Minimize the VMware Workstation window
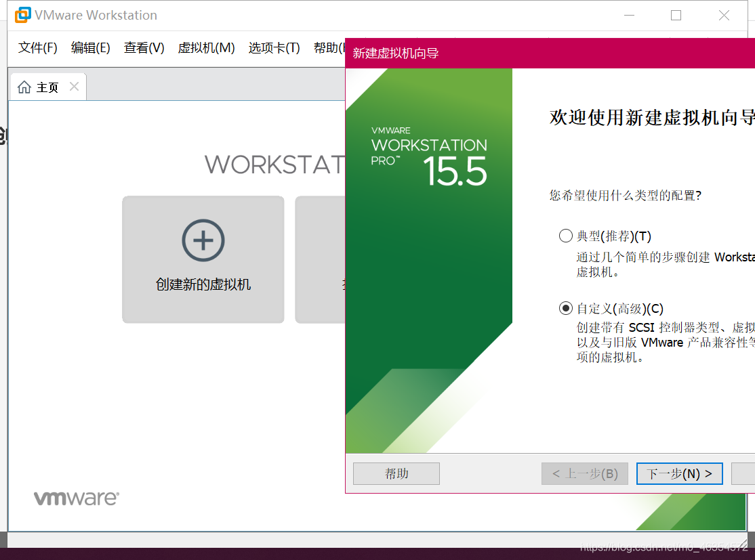The width and height of the screenshot is (755, 560). click(x=629, y=16)
